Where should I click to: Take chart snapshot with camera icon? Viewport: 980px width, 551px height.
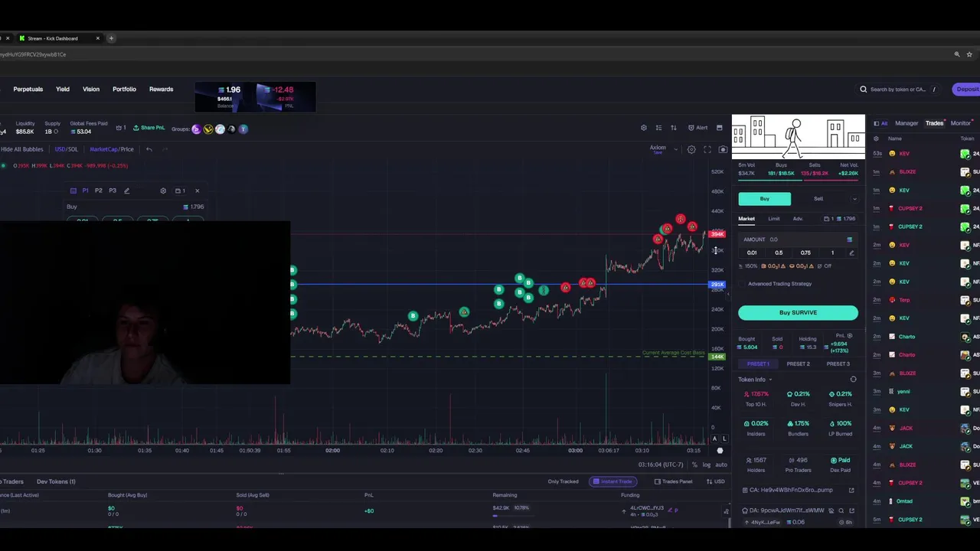723,150
